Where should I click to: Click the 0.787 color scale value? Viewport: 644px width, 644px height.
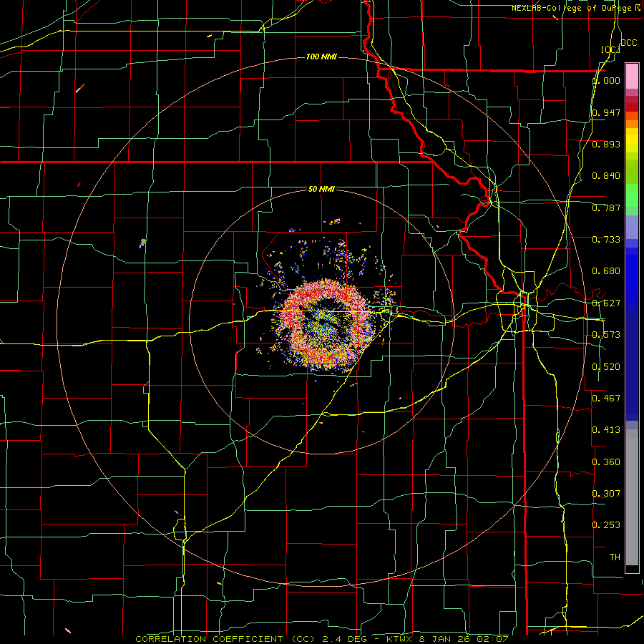click(x=606, y=208)
